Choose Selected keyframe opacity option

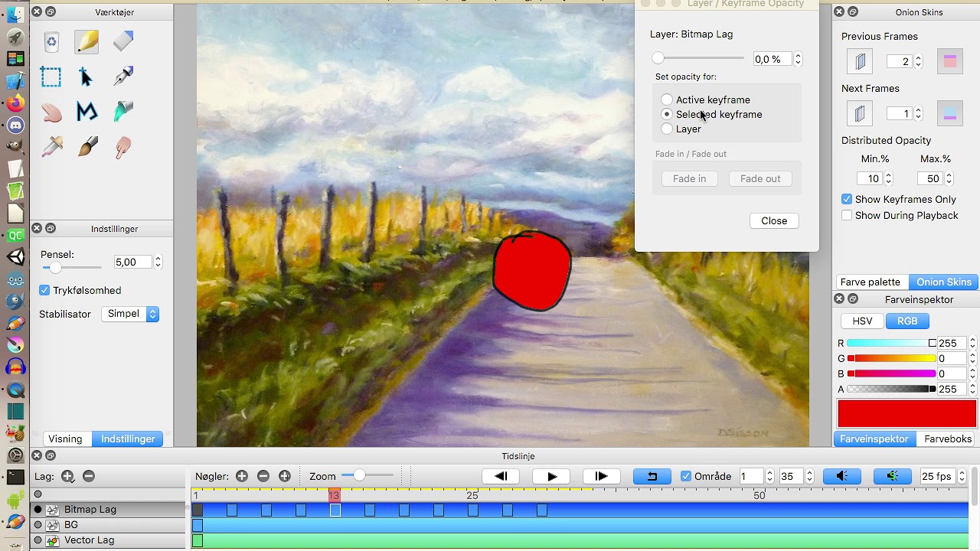[667, 114]
